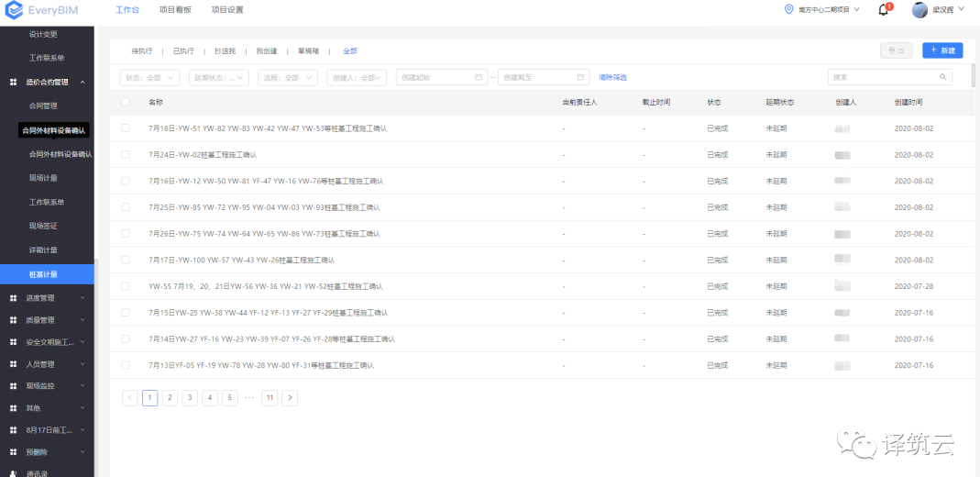Open the 工作台 top menu
Viewport: 980px width, 477px height.
tap(127, 10)
